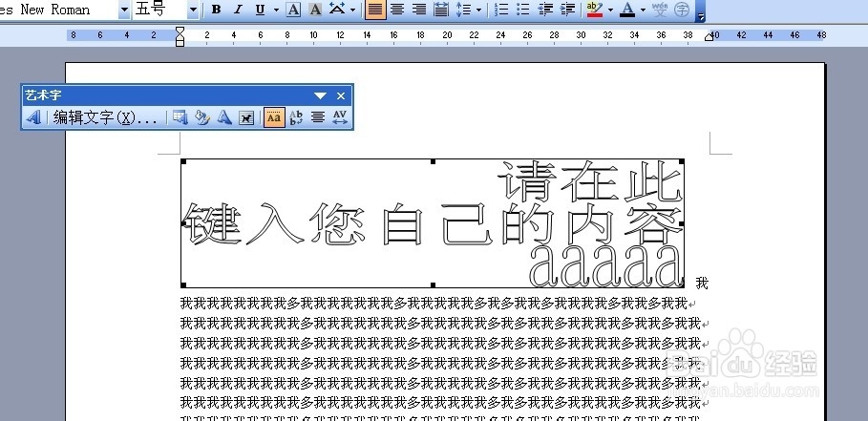Toggle Italic formatting
868x421 pixels.
[238, 10]
